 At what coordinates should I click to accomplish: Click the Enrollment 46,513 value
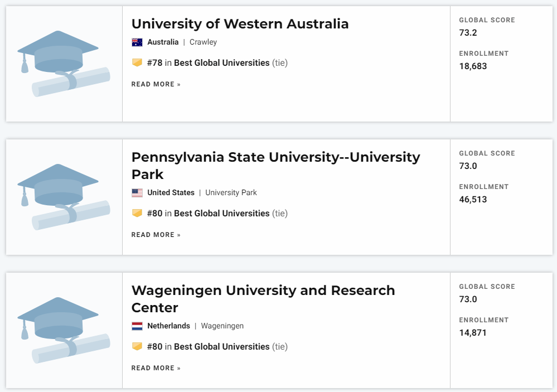(473, 200)
